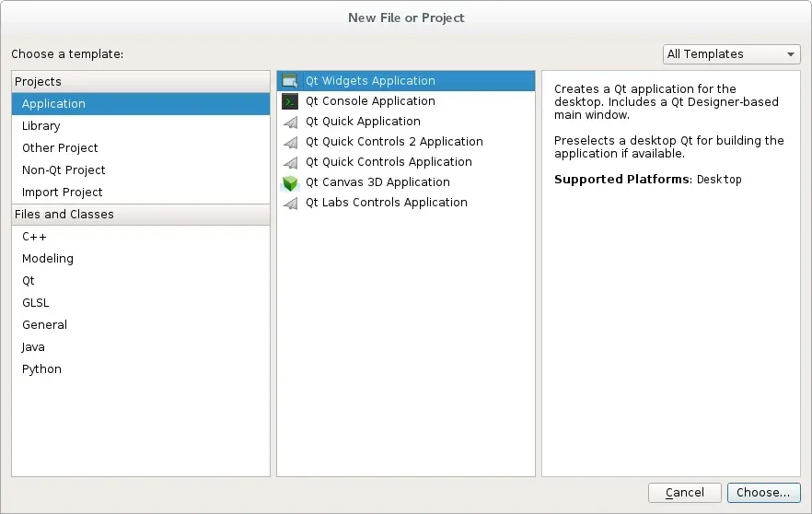Choose the GLSL file category
This screenshot has height=514, width=812.
(x=36, y=303)
